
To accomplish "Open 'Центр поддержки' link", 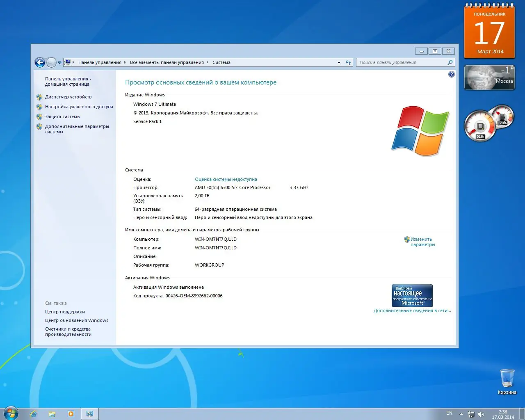I will click(65, 312).
